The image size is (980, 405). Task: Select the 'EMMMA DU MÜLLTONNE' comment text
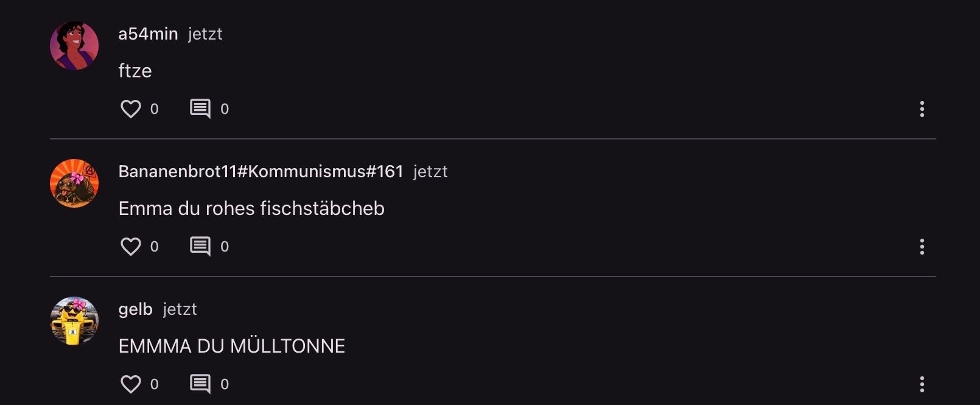[231, 347]
